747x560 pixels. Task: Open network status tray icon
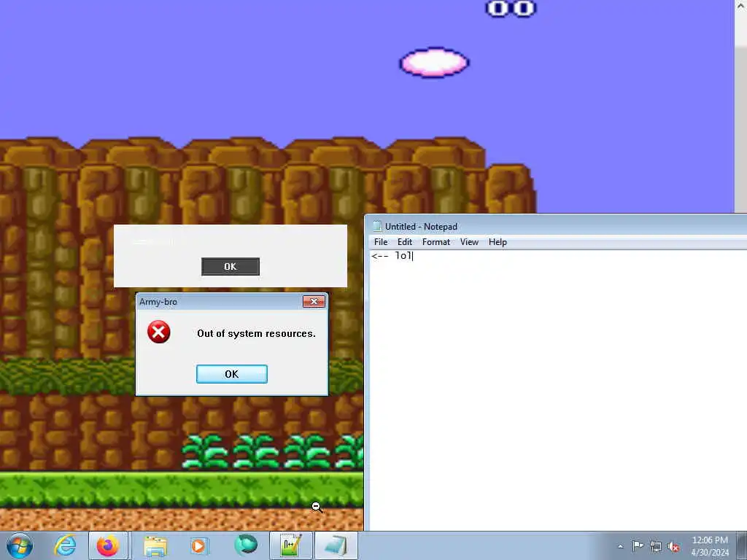pyautogui.click(x=656, y=546)
